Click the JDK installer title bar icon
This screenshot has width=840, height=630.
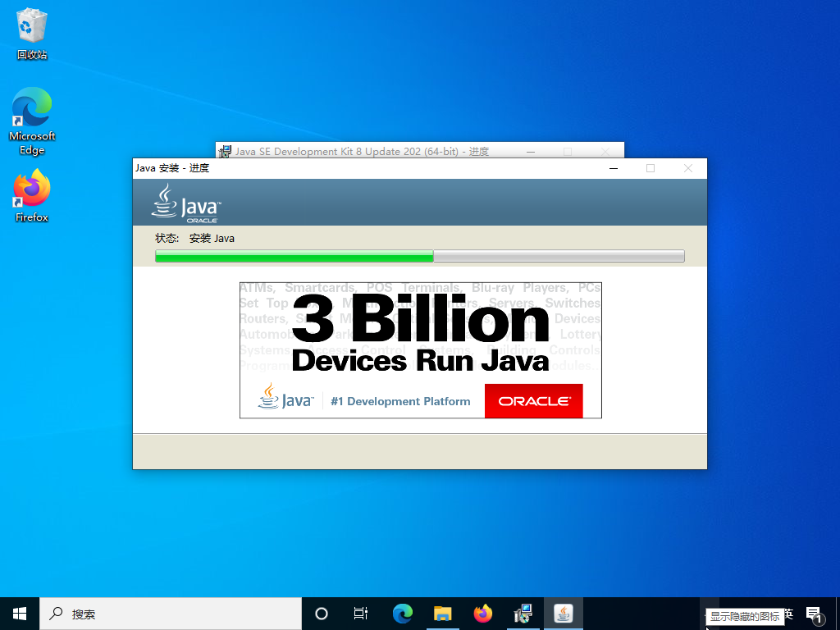coord(226,152)
